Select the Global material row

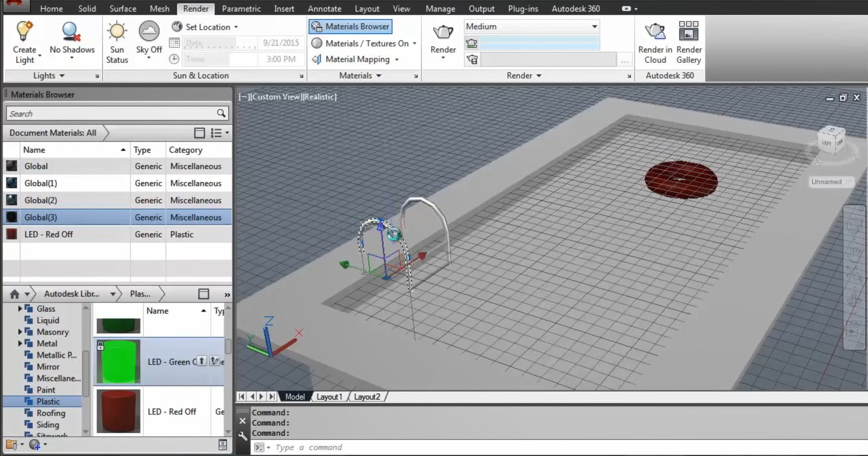(117, 166)
